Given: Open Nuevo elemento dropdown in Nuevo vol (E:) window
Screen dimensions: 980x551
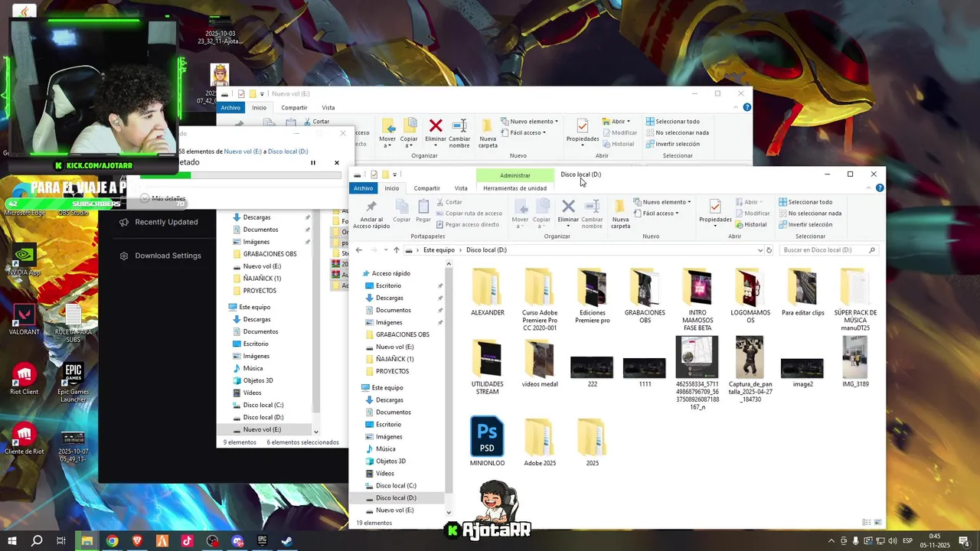Looking at the screenshot, I should (530, 121).
